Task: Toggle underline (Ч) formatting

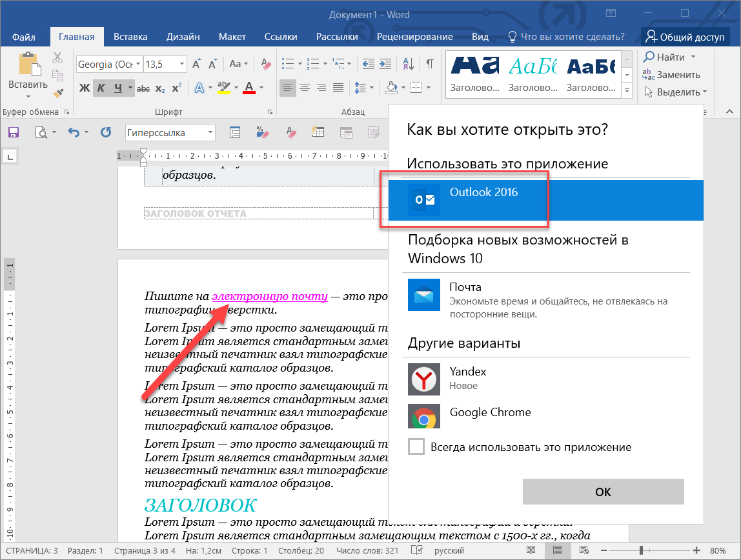Action: click(x=117, y=88)
